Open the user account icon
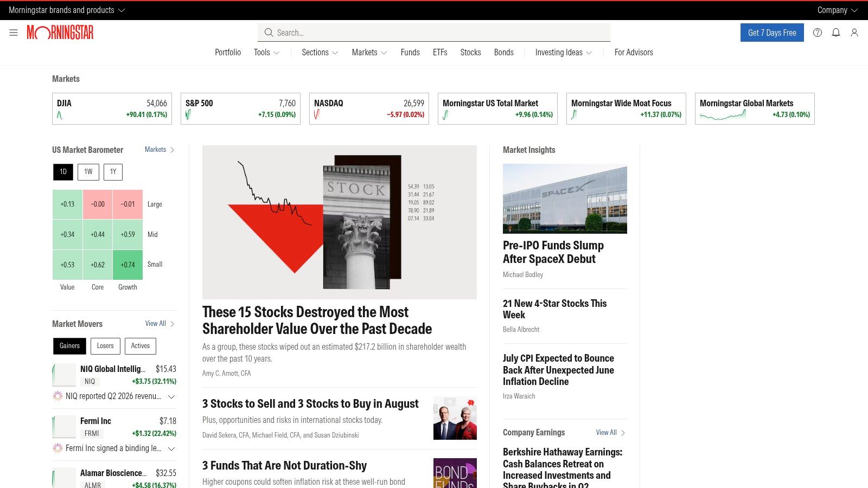 (x=854, y=33)
